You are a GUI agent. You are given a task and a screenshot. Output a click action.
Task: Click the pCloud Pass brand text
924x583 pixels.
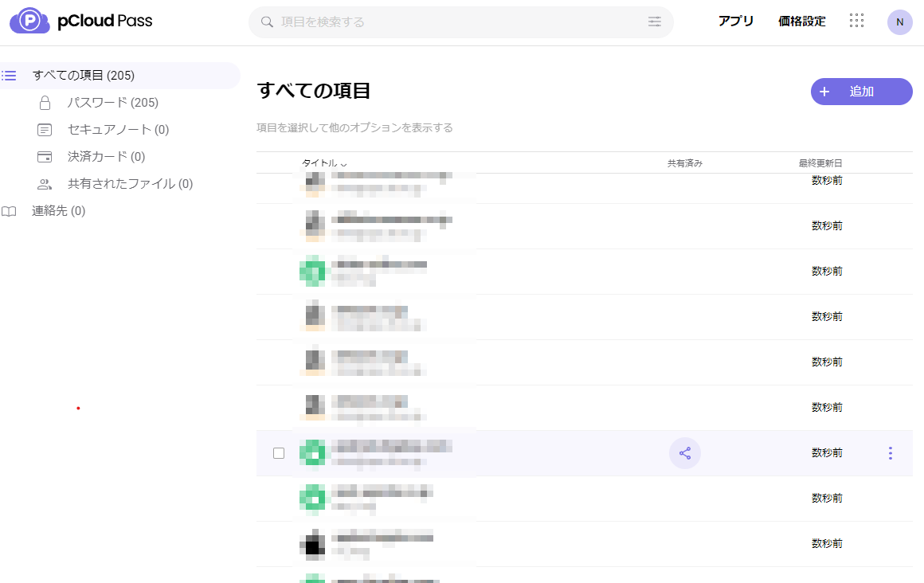(x=105, y=21)
